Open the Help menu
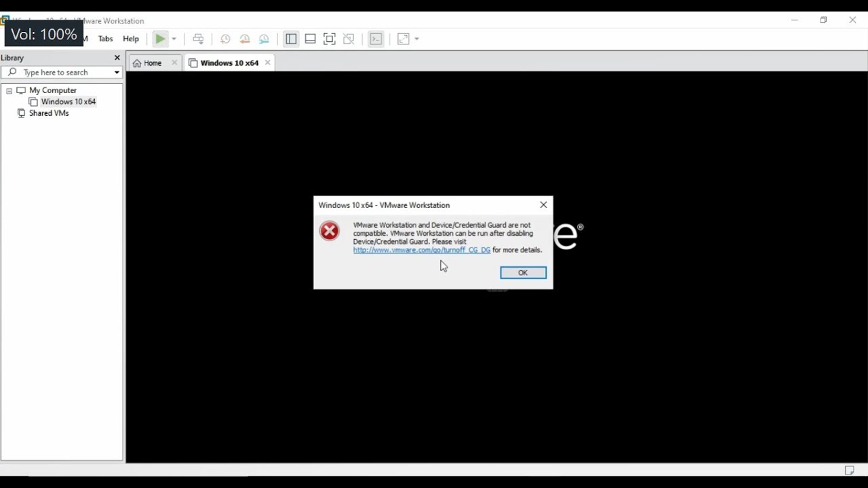868x488 pixels. [x=131, y=39]
